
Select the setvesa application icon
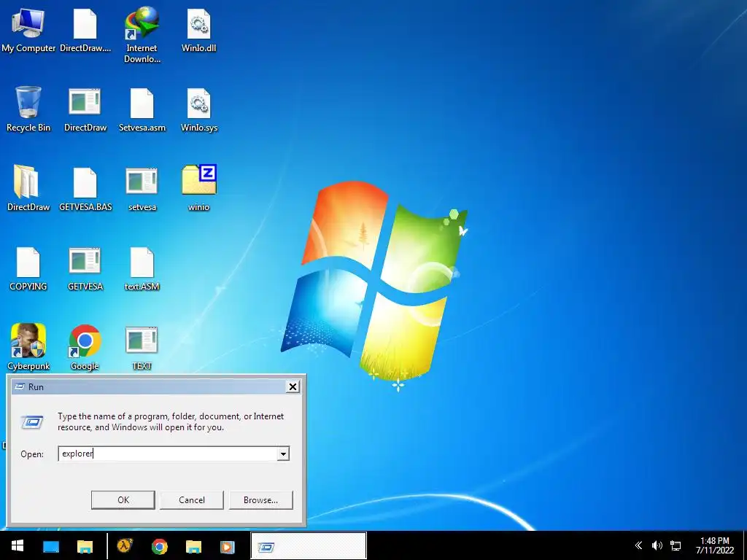click(142, 188)
